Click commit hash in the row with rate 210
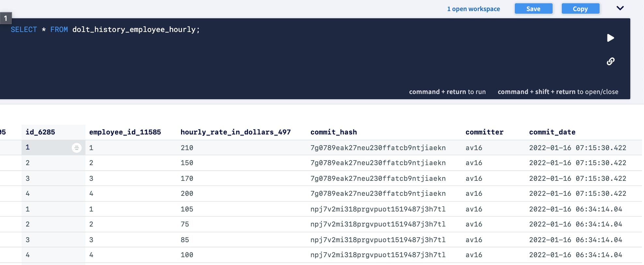Image resolution: width=644 pixels, height=265 pixels. click(378, 148)
